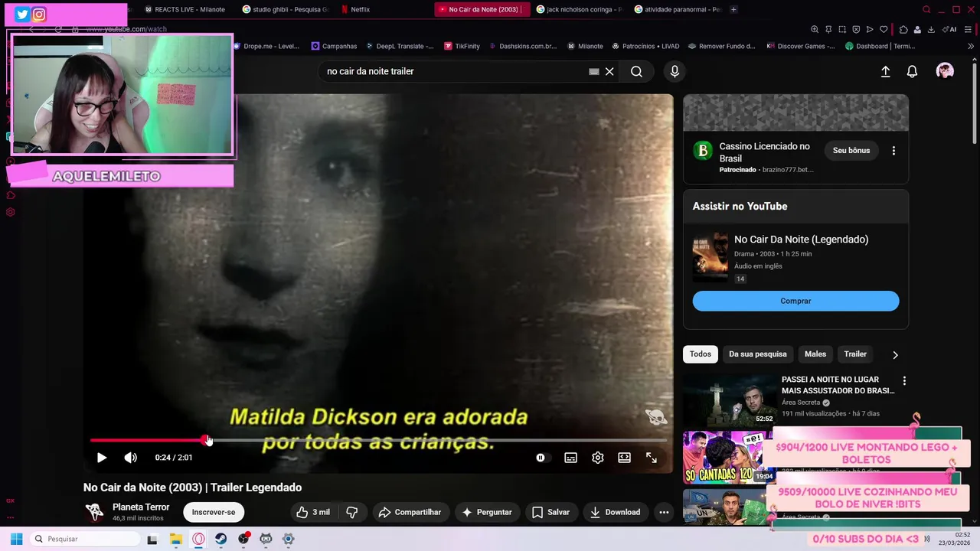This screenshot has width=980, height=551.
Task: Select the Todos filter chip
Action: (700, 354)
